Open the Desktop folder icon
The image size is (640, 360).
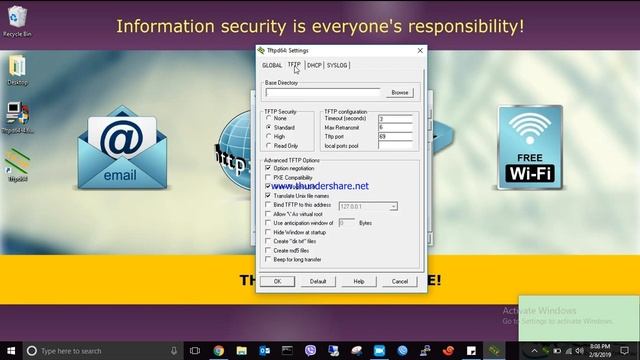[17, 70]
